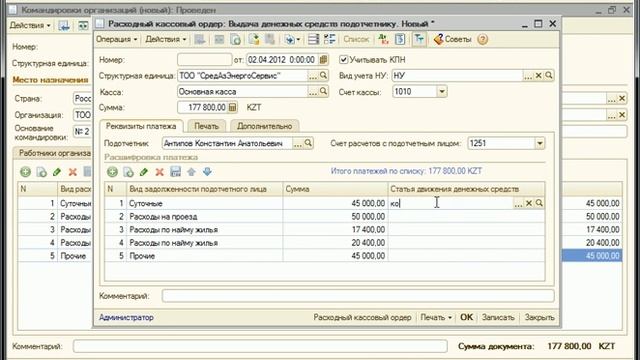Select the Расходы на проезд row
The image size is (640, 360).
324,216
